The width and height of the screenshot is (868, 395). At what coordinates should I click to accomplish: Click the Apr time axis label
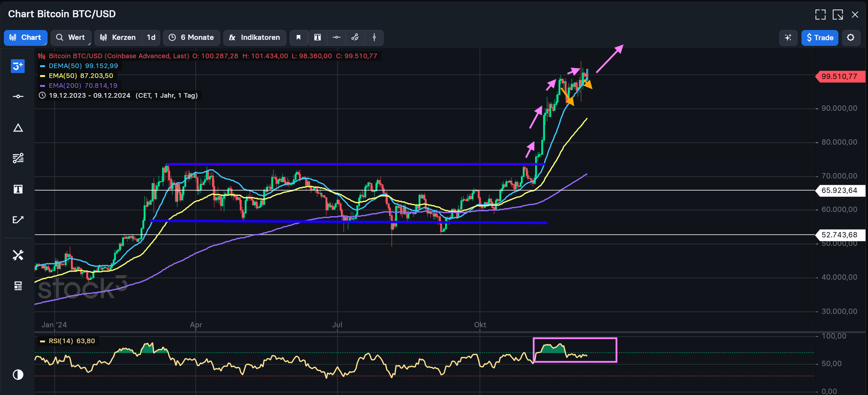pyautogui.click(x=196, y=325)
